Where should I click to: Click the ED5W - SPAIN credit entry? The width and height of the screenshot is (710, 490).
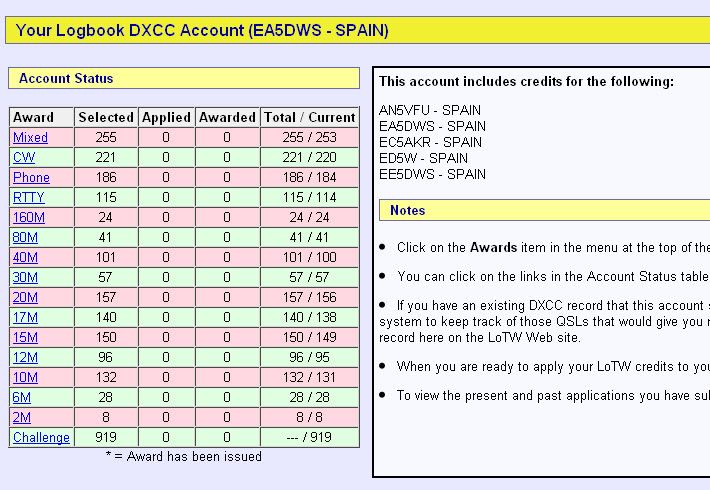click(x=423, y=158)
